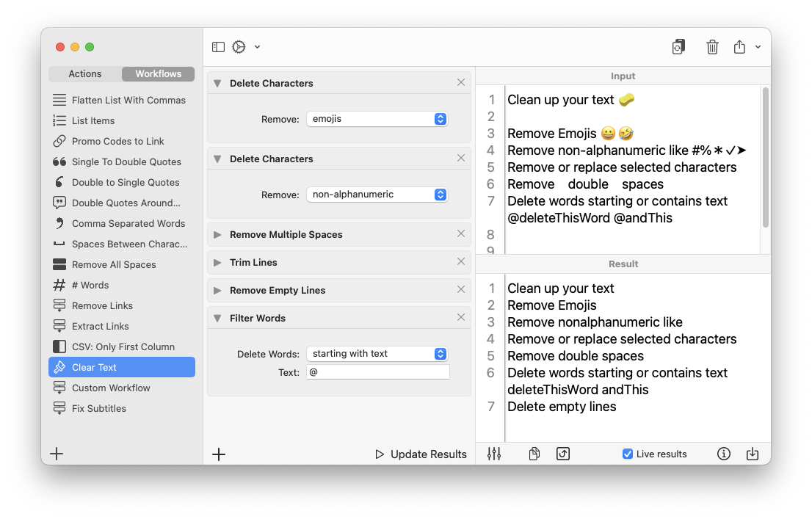Expand the Remove Multiple Spaces action
Viewport: 812px width, 519px height.
pos(217,235)
